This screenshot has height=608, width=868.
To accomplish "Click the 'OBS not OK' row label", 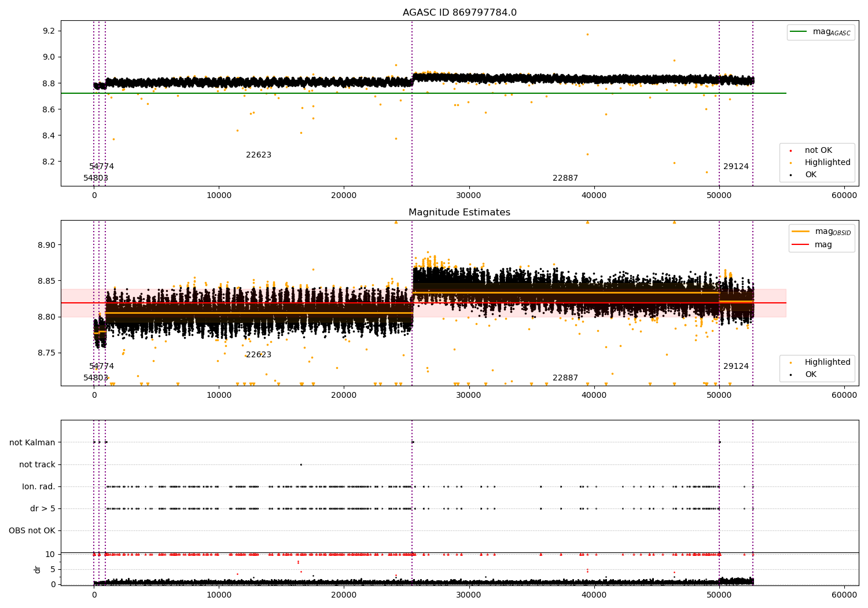I will click(x=32, y=530).
